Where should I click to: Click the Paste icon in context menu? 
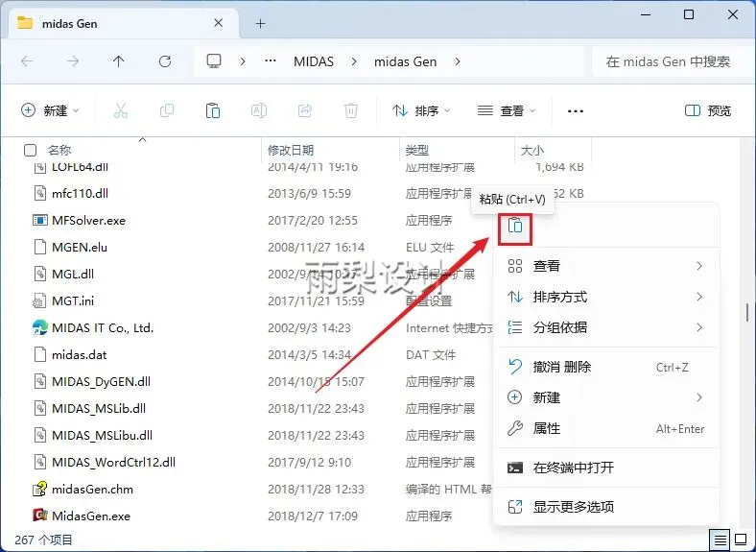click(515, 226)
